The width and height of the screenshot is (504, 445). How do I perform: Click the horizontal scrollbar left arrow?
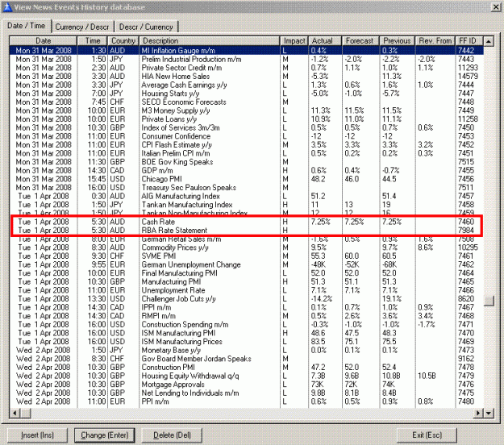tap(15, 413)
